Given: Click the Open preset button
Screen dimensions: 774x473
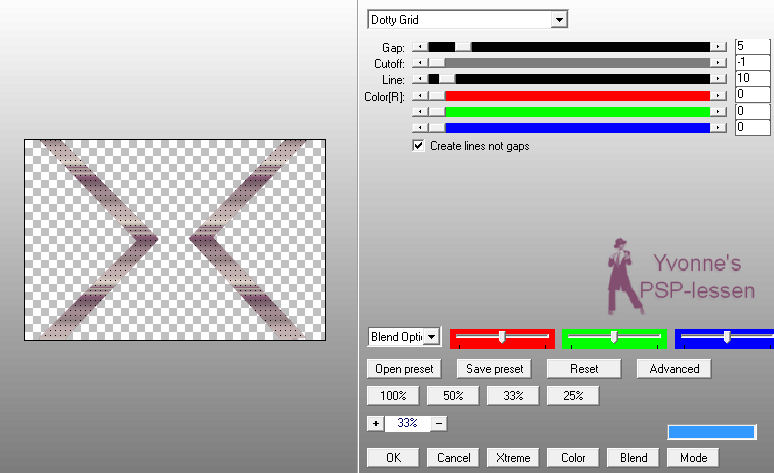Looking at the screenshot, I should (x=404, y=369).
